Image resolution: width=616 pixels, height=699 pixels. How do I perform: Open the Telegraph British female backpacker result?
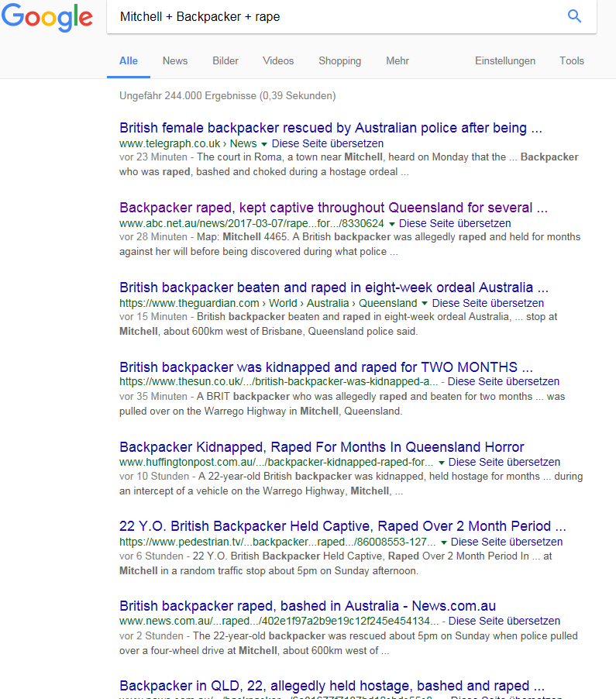coord(330,128)
